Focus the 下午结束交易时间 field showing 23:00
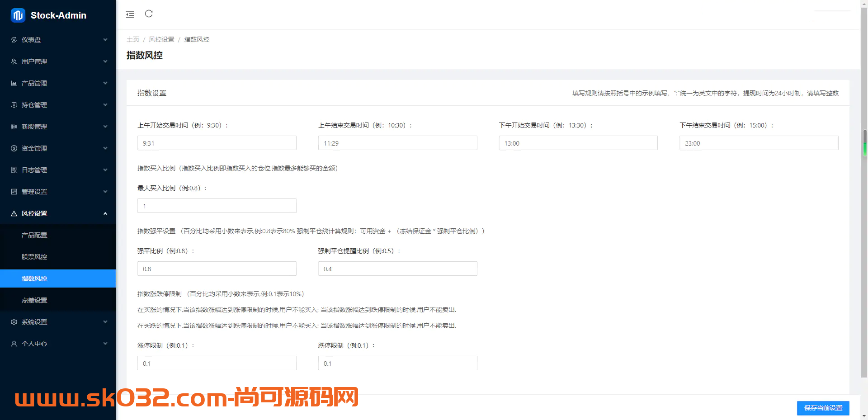868x420 pixels. [x=759, y=143]
